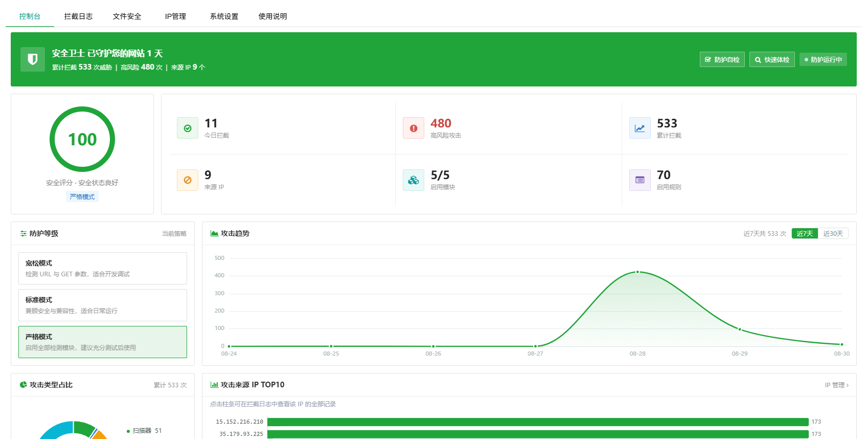
Task: Open the IP 管理 link in the TOP10 panel
Action: click(836, 385)
